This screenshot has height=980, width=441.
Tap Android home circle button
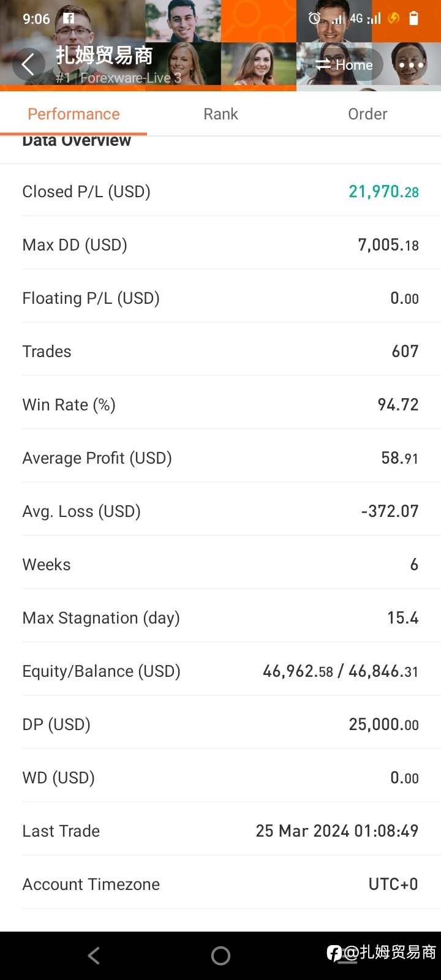[x=221, y=956]
